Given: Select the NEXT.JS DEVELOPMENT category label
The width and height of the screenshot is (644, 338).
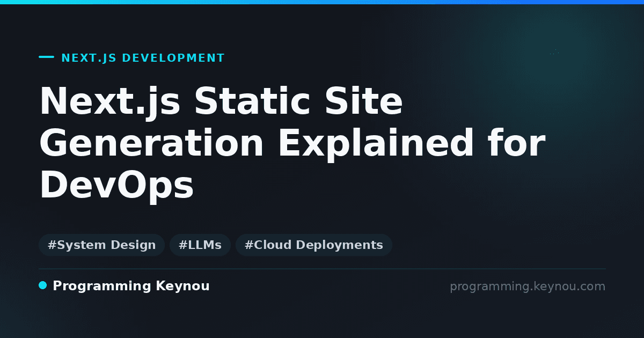Looking at the screenshot, I should (143, 58).
